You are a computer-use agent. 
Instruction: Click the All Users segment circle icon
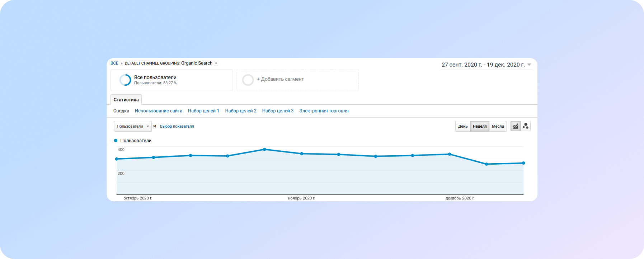point(125,80)
